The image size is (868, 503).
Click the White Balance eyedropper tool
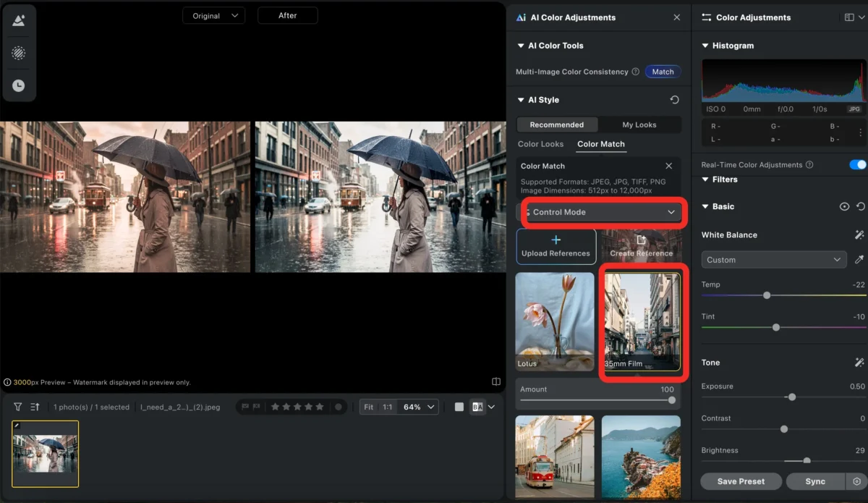point(859,260)
